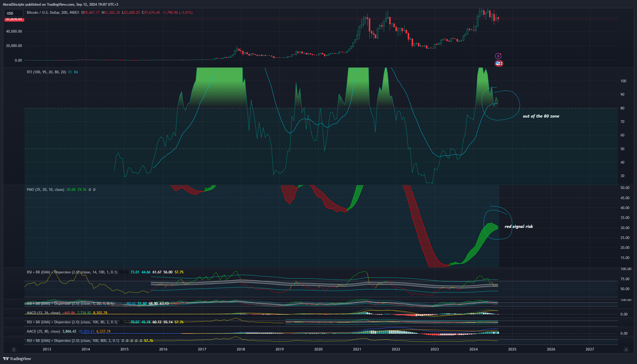Click the 'out of the 80 zone' annotation text
Image resolution: width=637 pixels, height=364 pixels.
point(541,116)
